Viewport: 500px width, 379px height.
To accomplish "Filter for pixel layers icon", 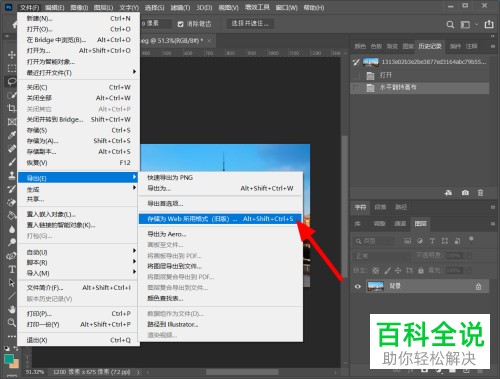I will (x=407, y=241).
